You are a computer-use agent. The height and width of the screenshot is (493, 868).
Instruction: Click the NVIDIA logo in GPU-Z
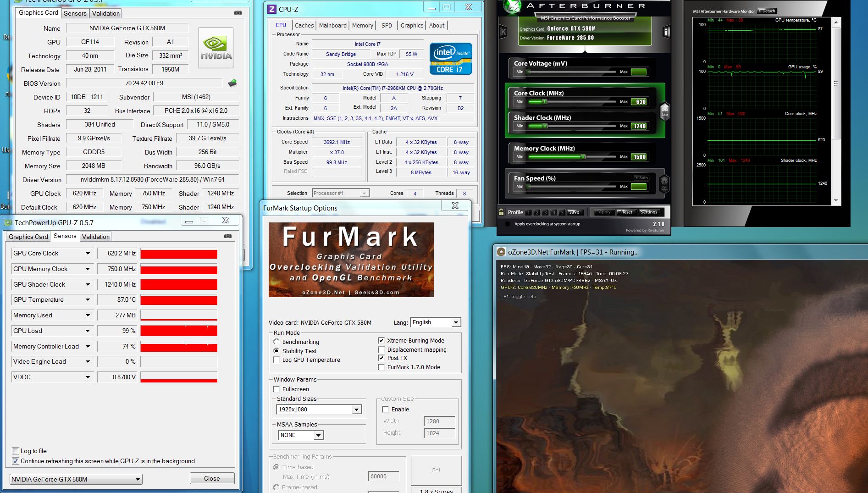tap(216, 48)
